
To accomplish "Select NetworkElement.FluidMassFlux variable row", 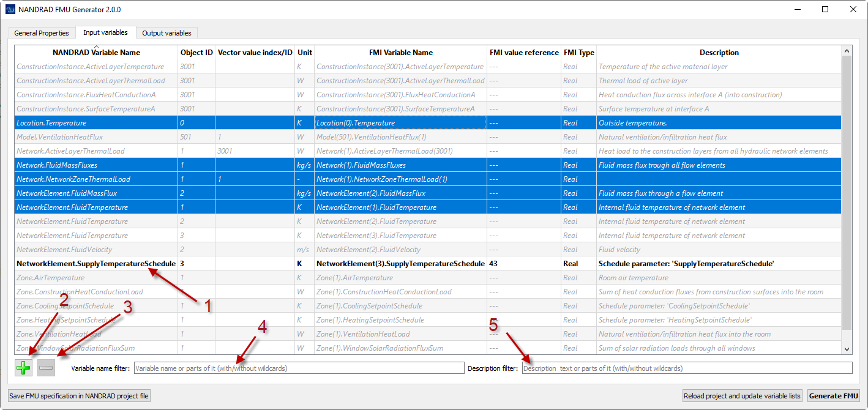I will (428, 193).
